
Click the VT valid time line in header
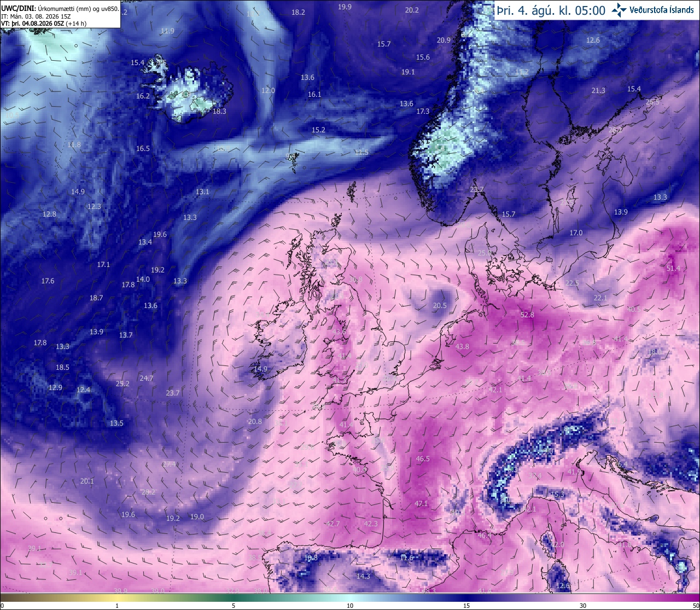[x=44, y=24]
